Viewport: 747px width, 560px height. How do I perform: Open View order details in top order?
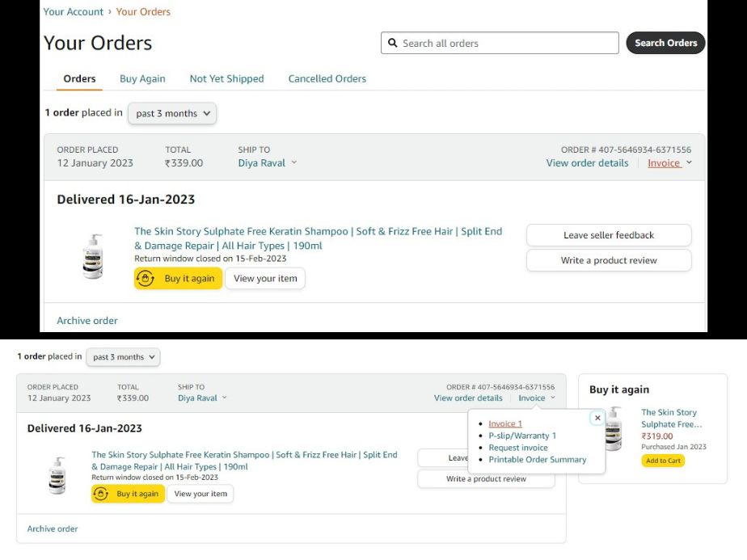pos(588,163)
